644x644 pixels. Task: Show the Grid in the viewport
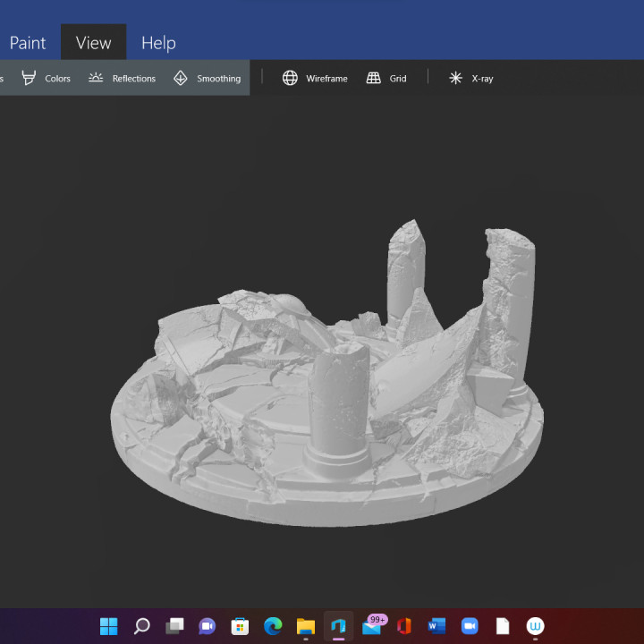(386, 78)
